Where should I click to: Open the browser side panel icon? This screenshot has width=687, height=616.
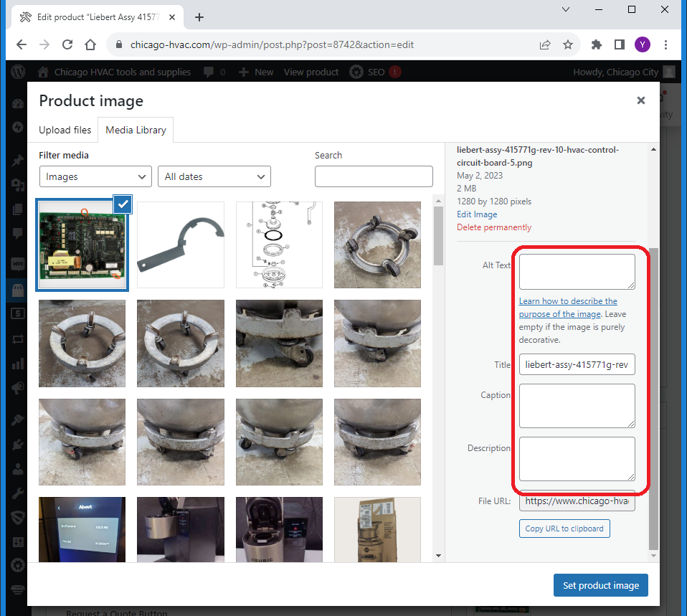tap(620, 44)
